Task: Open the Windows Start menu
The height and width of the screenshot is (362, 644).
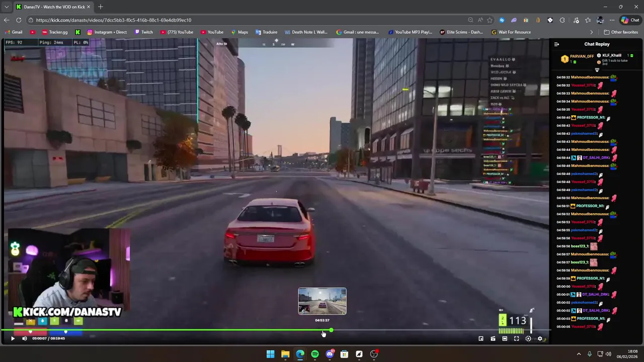Action: point(270,354)
